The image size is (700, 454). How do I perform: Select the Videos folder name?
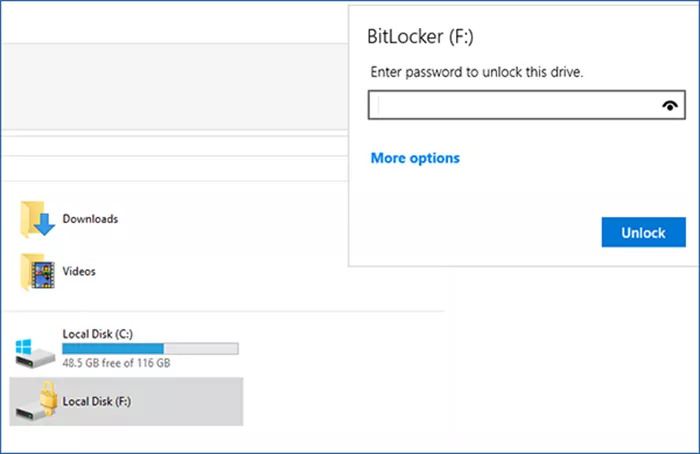click(79, 271)
